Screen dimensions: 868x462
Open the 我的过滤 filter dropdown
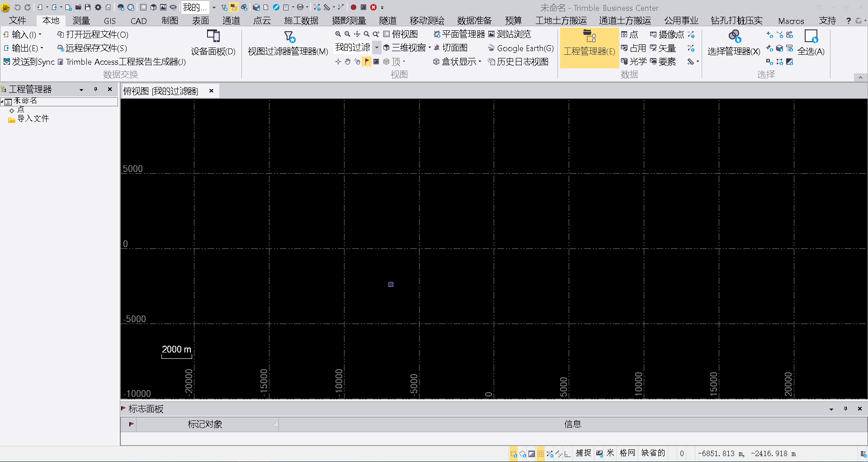377,48
